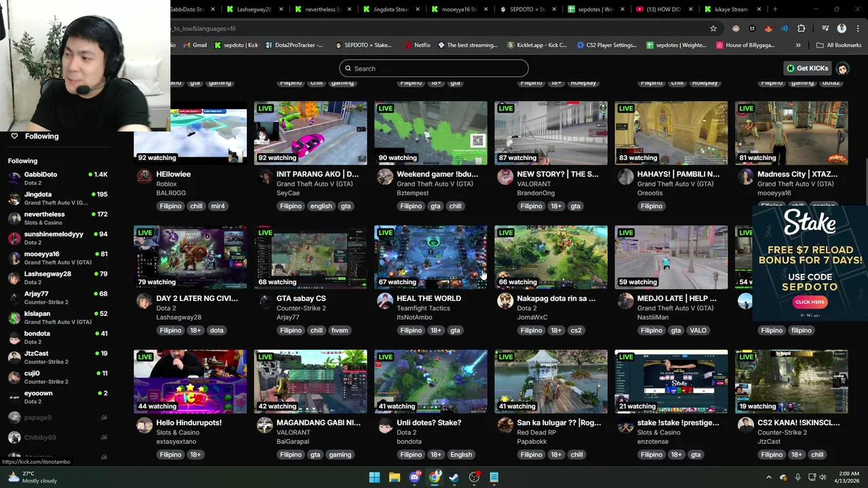Open Papabokk streamer avatar

coord(505,425)
